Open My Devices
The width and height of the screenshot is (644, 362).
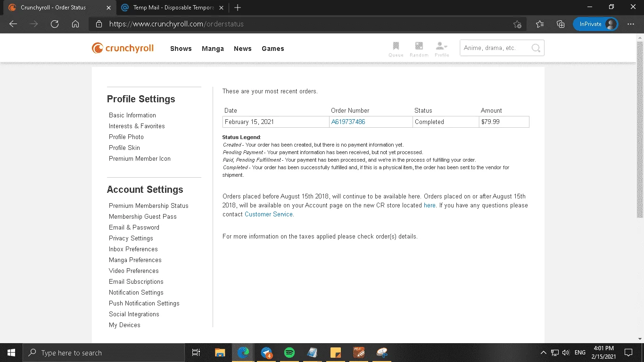coord(124,325)
